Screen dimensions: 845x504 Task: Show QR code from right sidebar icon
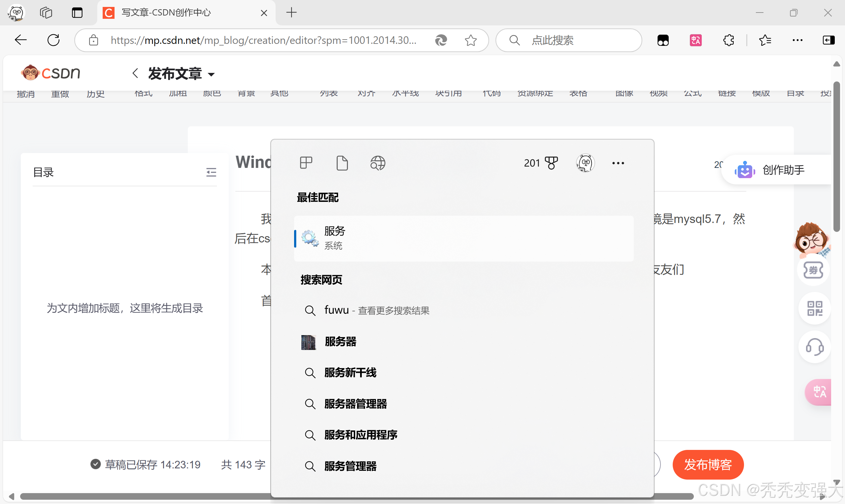click(x=814, y=308)
